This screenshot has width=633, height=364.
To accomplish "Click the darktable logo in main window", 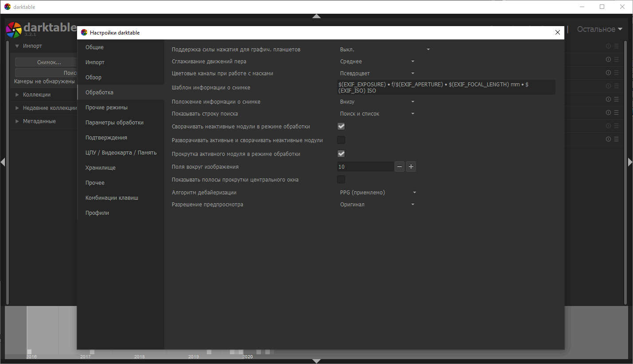I will click(x=13, y=30).
